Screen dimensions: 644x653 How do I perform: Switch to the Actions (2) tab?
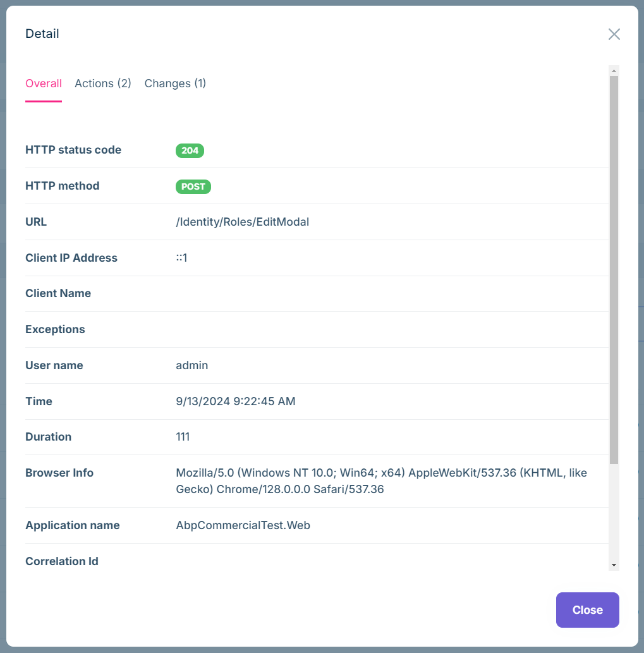[x=102, y=83]
